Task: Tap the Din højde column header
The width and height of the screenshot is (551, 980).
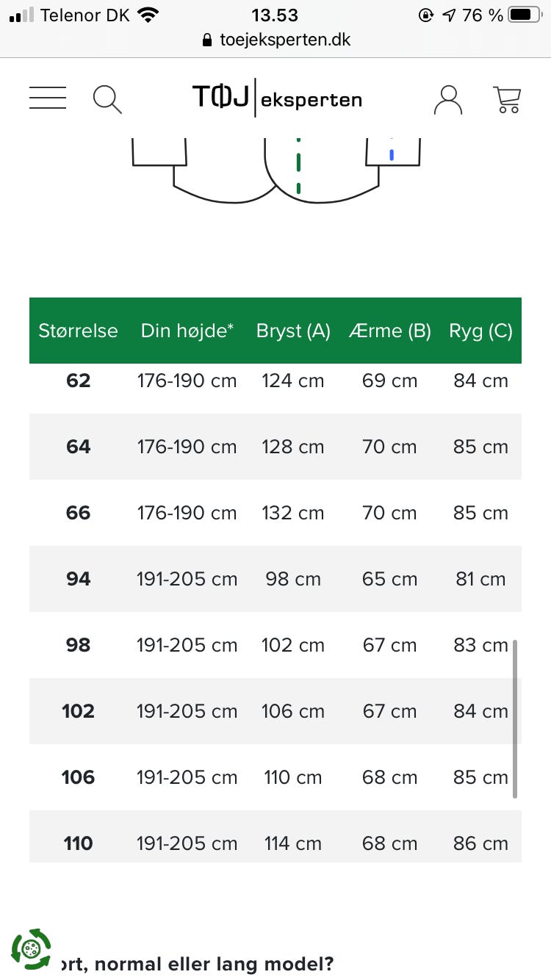Action: [x=187, y=331]
